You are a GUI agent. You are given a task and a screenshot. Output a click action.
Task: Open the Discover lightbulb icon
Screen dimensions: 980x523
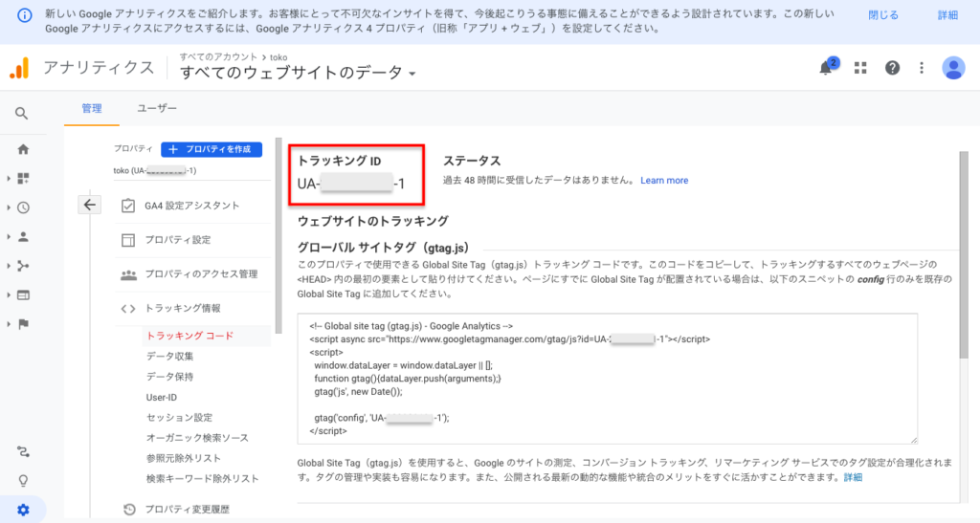coord(23,481)
